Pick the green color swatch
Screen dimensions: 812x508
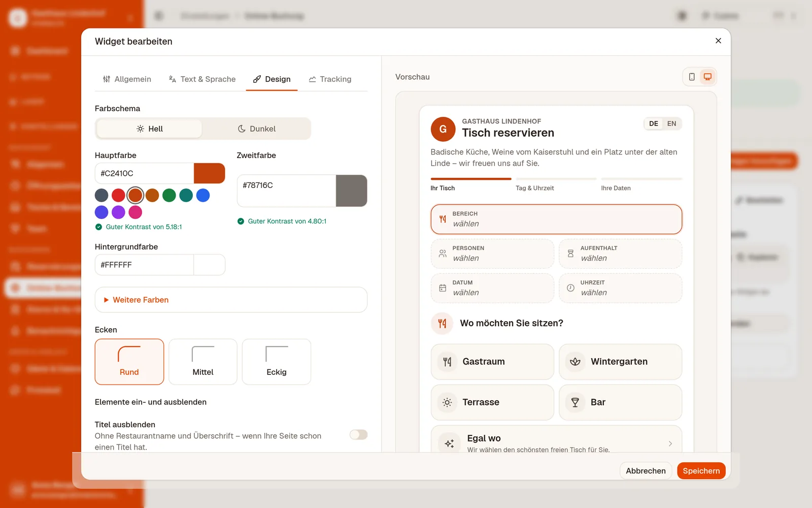(x=169, y=195)
